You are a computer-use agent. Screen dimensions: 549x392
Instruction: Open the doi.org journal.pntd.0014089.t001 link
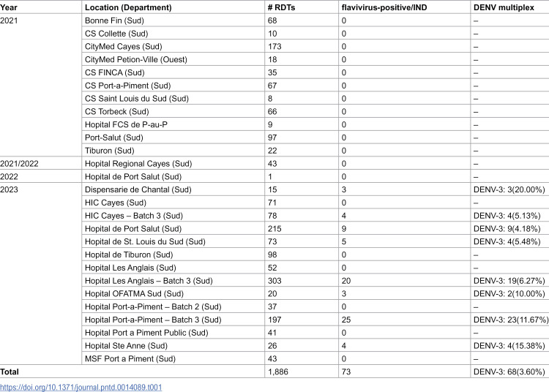click(81, 387)
